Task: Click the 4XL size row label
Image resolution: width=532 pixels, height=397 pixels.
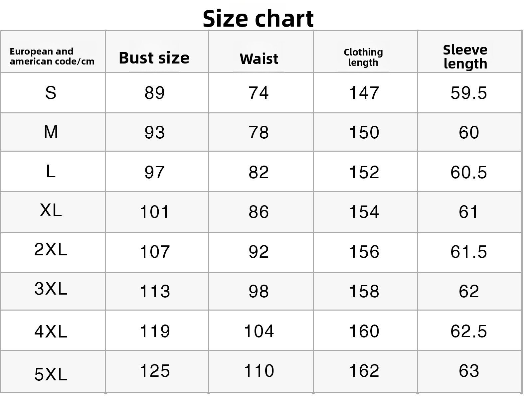Action: [51, 331]
